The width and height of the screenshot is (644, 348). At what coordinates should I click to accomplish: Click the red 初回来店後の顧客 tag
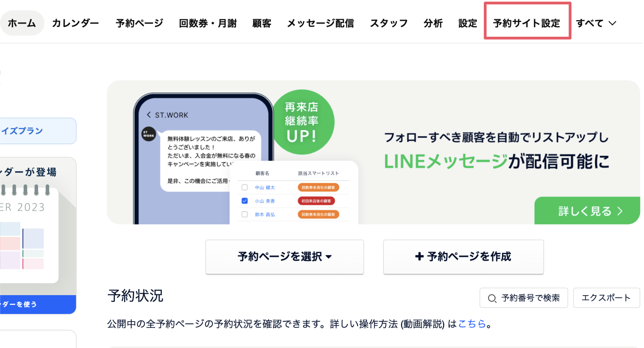click(316, 201)
